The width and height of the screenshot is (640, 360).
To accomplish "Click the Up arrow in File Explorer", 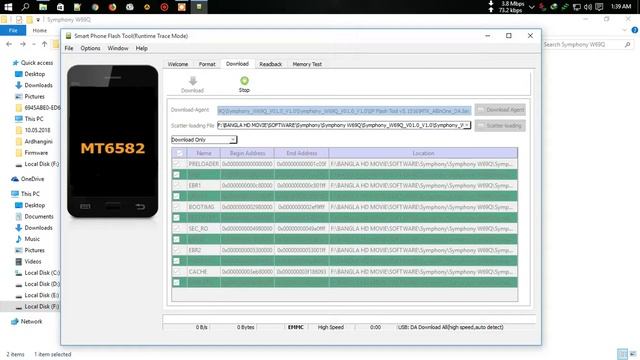I will click(44, 44).
